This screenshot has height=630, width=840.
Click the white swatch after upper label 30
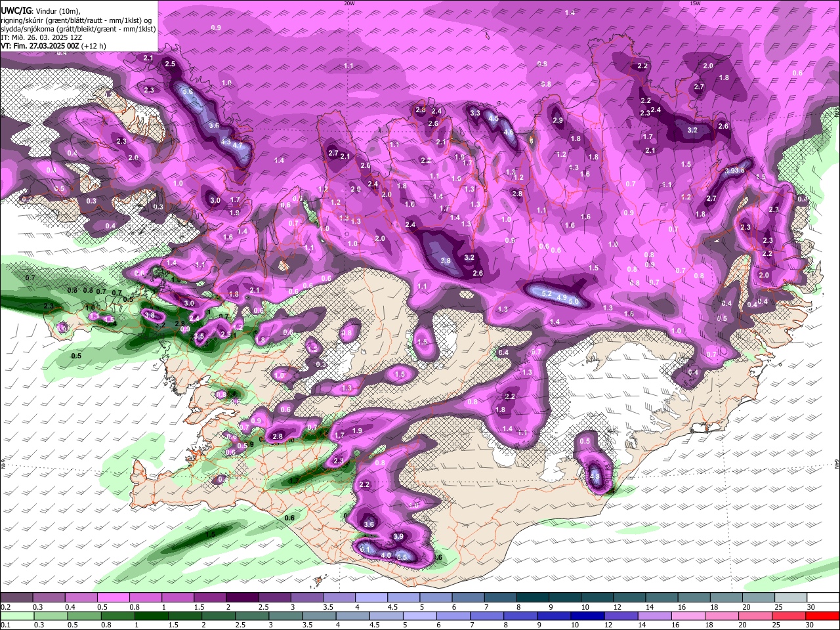pos(823,598)
